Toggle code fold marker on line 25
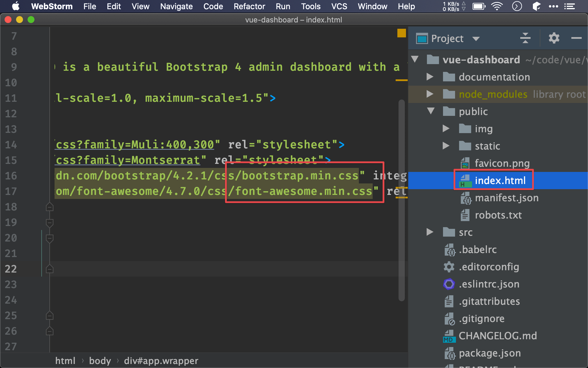The height and width of the screenshot is (368, 588). (49, 316)
